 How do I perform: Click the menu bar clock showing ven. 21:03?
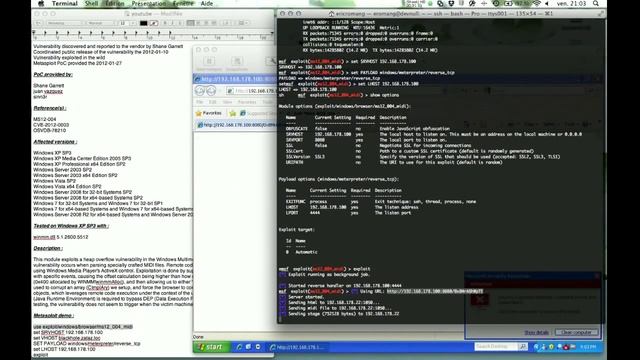click(x=571, y=3)
